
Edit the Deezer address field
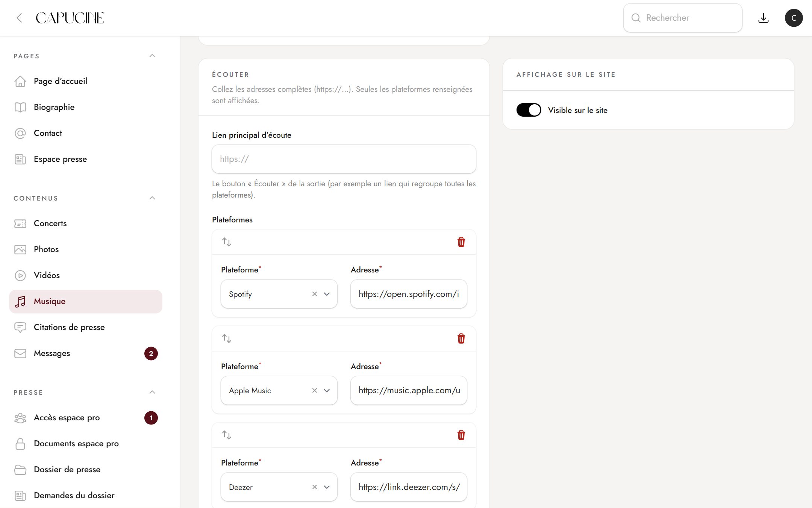tap(409, 487)
